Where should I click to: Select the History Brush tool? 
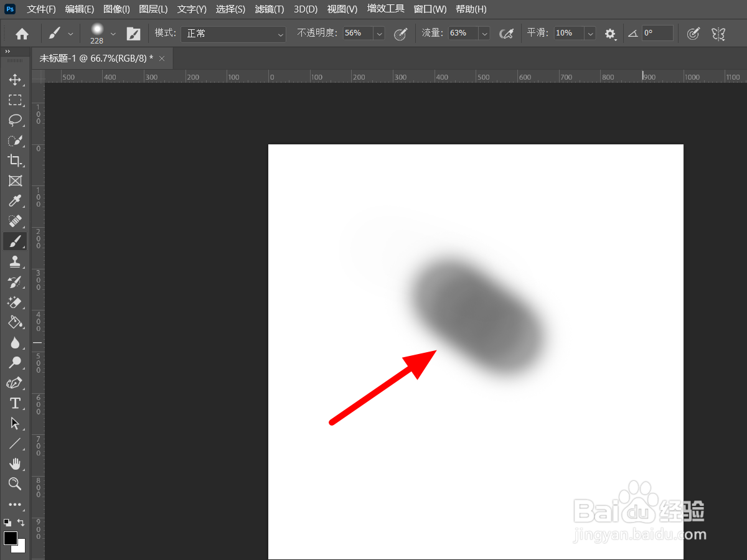pos(15,282)
